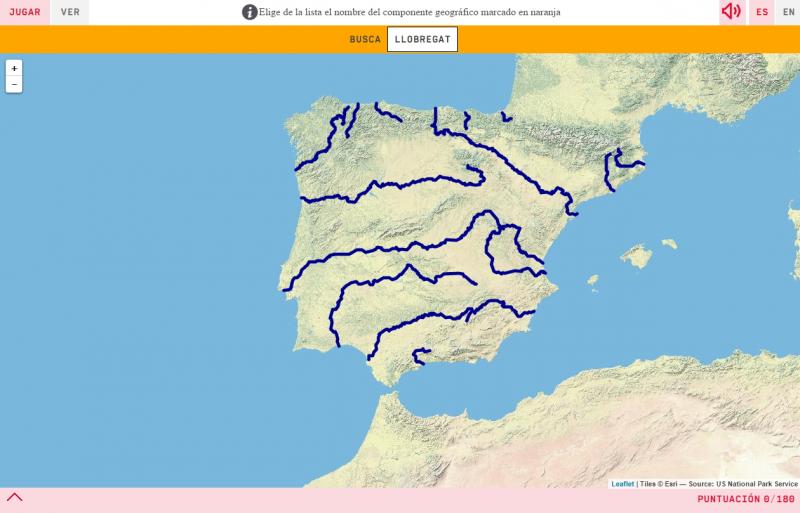
Task: Switch to the JUGAR tab
Action: (25, 12)
